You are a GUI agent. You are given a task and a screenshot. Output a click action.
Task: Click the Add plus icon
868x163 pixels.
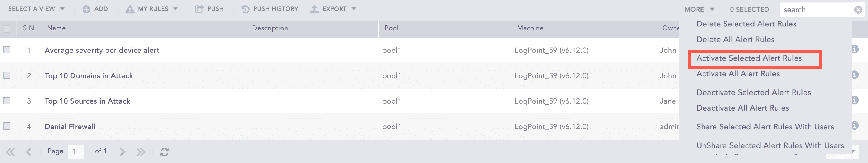[86, 9]
